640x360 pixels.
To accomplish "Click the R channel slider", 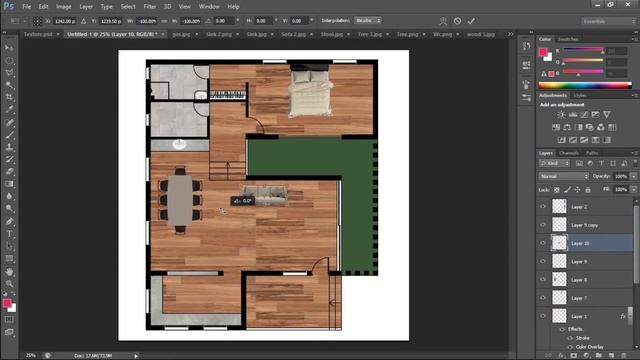I will tap(583, 50).
